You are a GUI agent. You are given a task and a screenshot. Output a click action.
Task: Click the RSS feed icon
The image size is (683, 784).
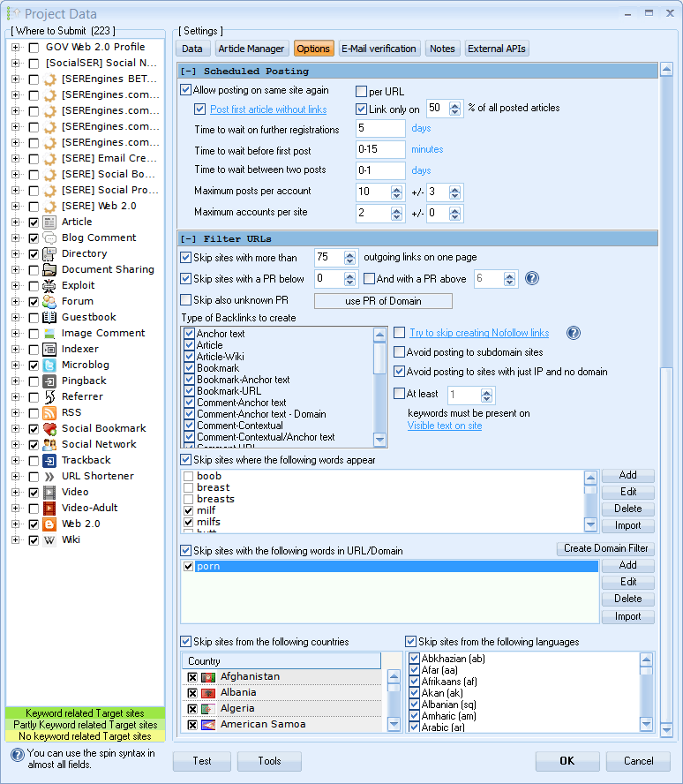pyautogui.click(x=50, y=412)
